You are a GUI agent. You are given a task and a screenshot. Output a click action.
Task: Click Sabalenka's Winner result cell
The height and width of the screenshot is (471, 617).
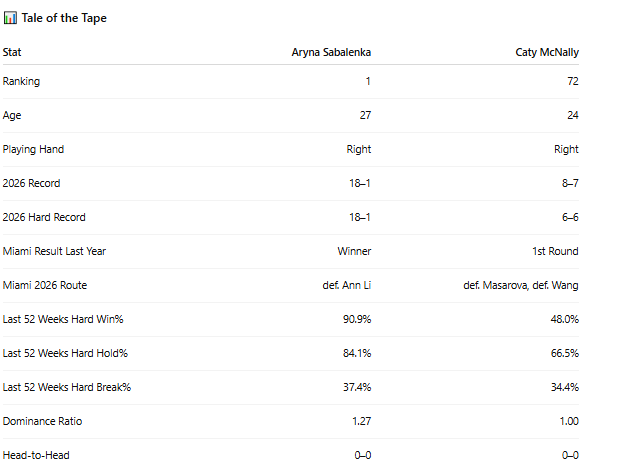354,251
